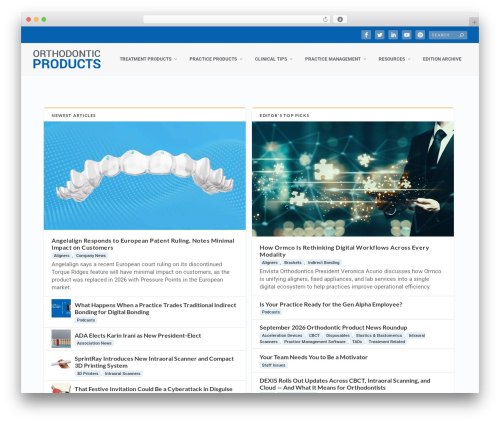Select Podcasts tag under Gen Alpha article
This screenshot has height=423, width=500.
tap(271, 312)
